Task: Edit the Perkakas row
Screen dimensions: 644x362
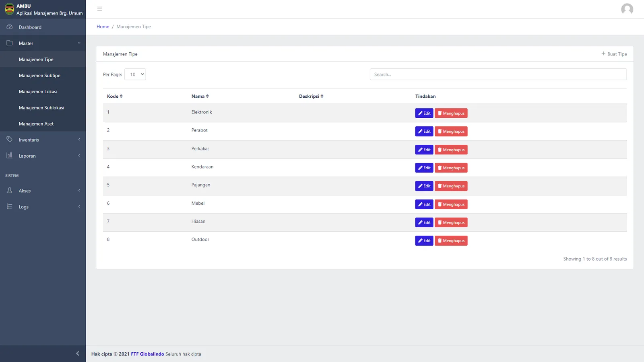Action: [424, 150]
